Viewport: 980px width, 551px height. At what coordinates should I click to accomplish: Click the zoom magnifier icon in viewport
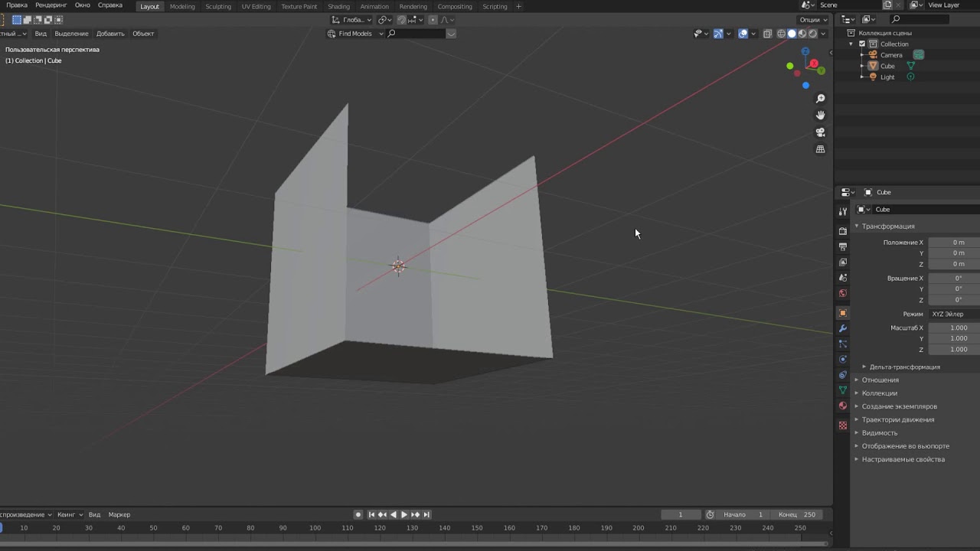pos(821,99)
